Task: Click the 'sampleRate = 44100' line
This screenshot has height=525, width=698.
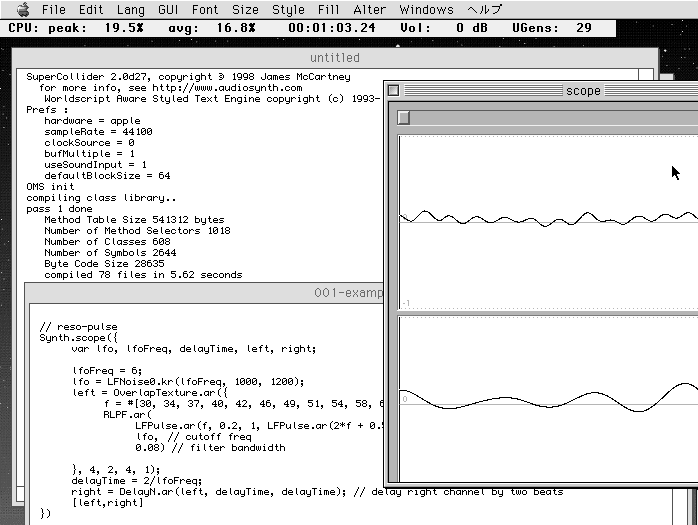Action: click(x=98, y=132)
